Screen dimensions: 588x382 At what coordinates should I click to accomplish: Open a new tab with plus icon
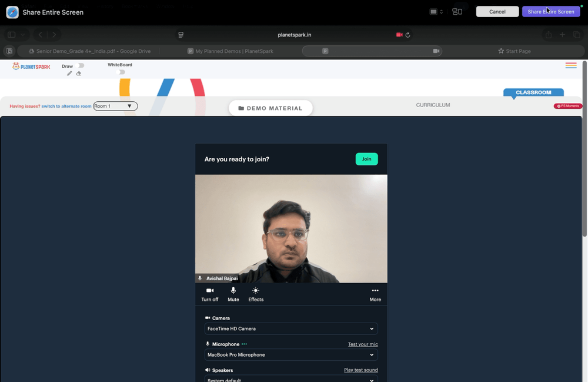pyautogui.click(x=562, y=35)
